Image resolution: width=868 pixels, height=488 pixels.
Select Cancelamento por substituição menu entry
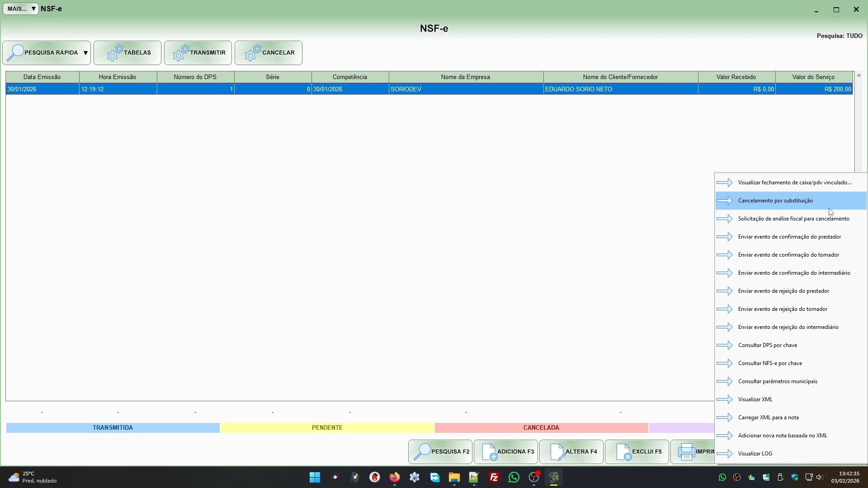[x=775, y=201]
